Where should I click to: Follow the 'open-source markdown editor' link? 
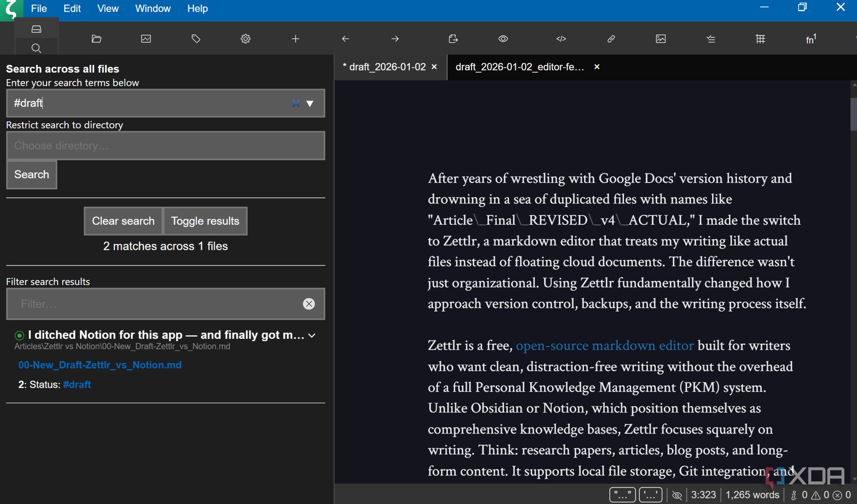click(604, 346)
